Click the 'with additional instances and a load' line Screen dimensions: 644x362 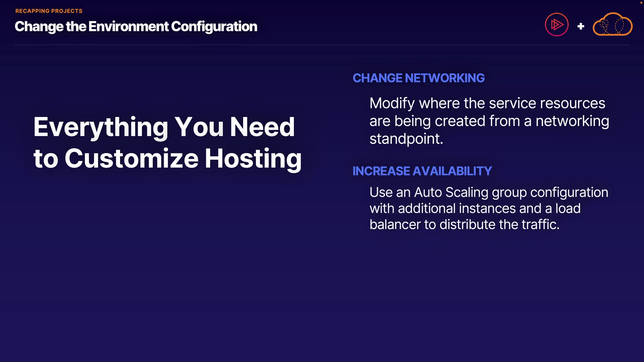475,208
